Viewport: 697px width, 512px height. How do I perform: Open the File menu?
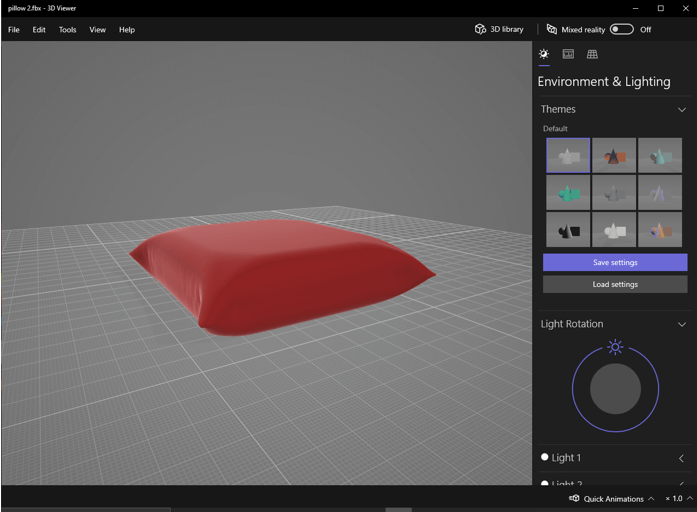pos(14,30)
